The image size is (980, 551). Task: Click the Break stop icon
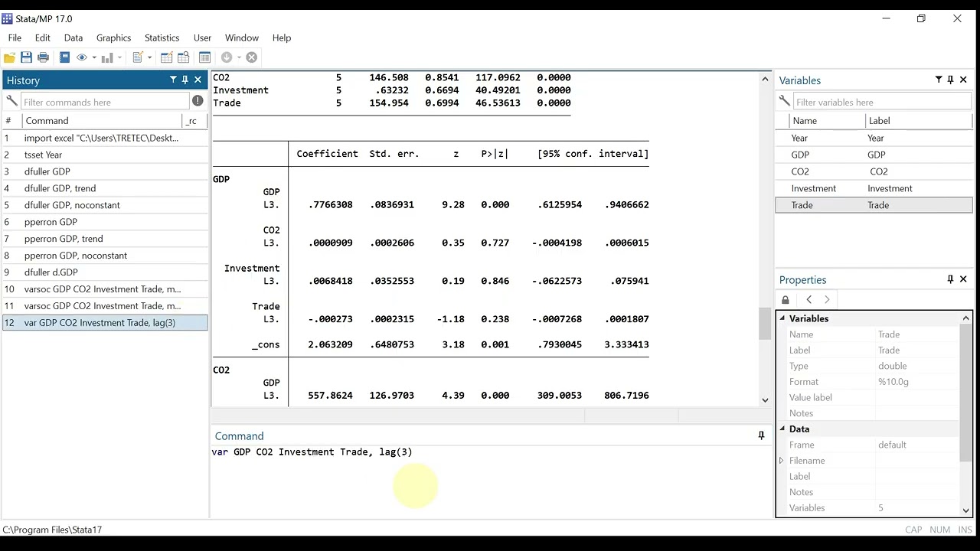[x=251, y=57]
